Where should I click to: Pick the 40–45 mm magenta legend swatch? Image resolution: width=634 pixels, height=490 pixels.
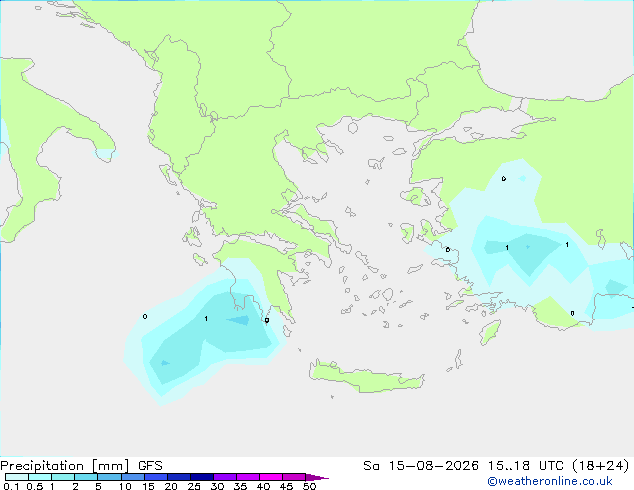tap(271, 477)
